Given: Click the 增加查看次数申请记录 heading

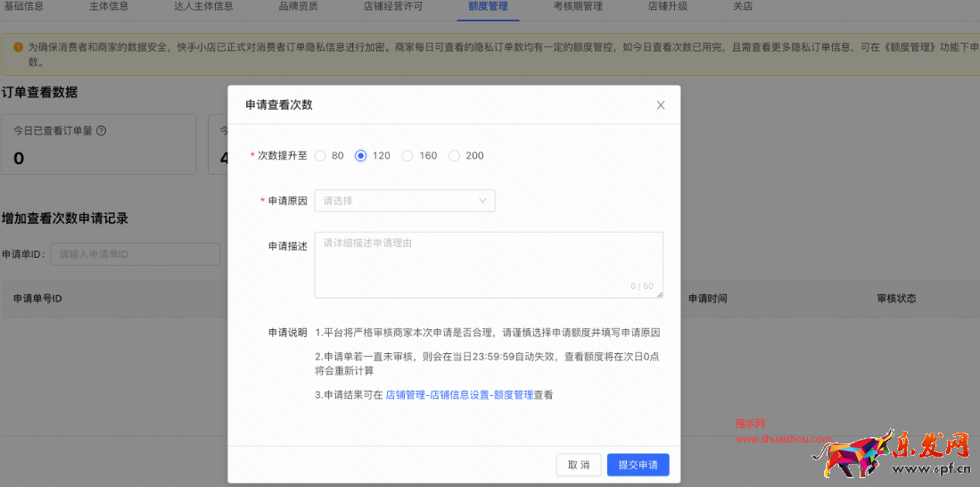Looking at the screenshot, I should (x=65, y=219).
